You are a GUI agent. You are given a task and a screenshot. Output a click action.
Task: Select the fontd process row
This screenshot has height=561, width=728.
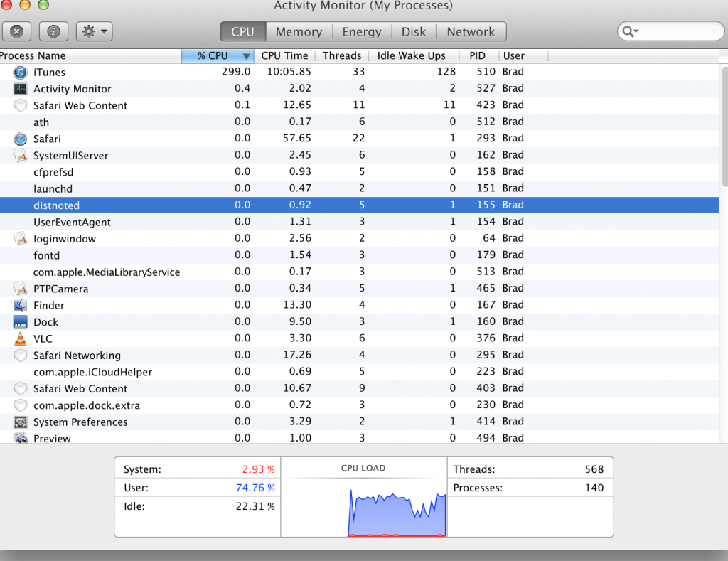click(359, 255)
